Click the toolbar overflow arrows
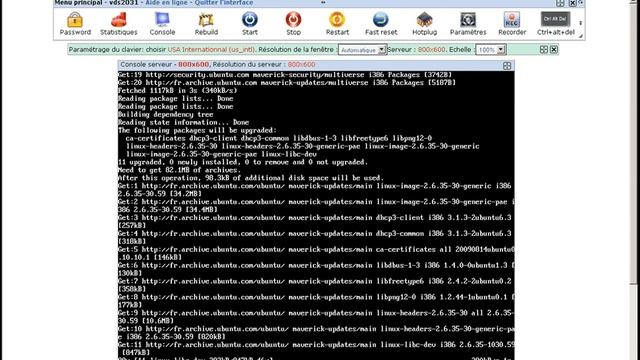 (x=580, y=23)
